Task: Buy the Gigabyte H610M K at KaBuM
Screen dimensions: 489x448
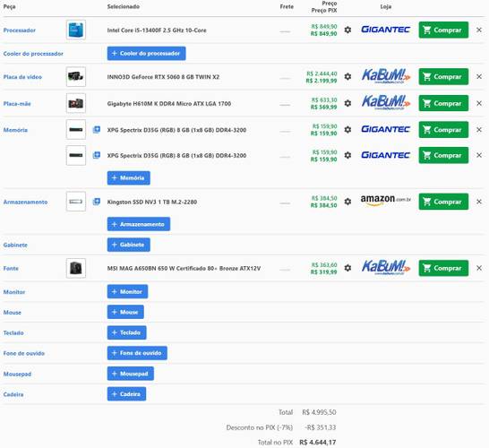Action: pos(443,103)
